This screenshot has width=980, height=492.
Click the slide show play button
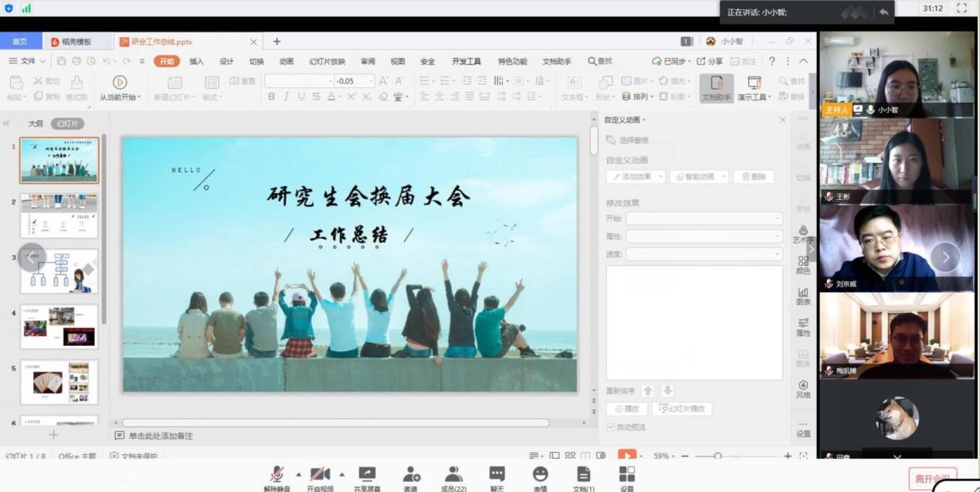coord(626,456)
